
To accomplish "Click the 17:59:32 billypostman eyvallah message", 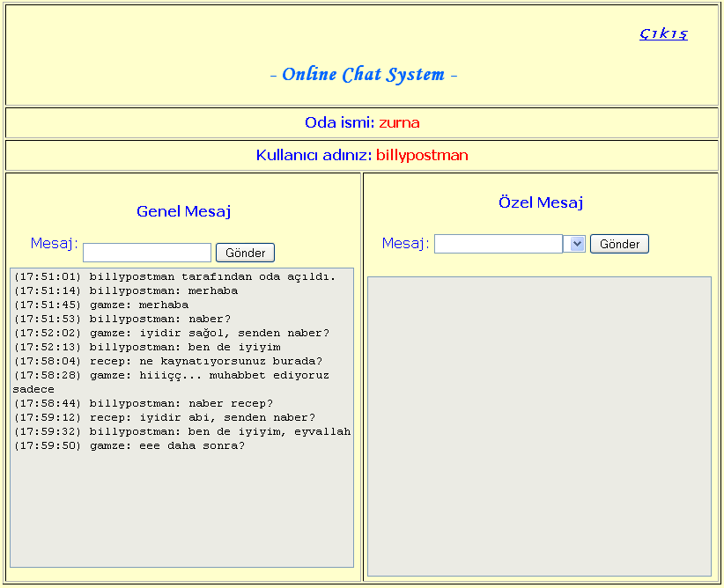I will 181,431.
